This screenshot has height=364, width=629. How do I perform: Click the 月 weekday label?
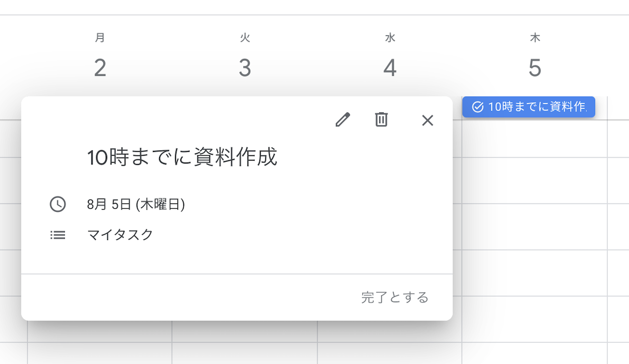pyautogui.click(x=100, y=38)
